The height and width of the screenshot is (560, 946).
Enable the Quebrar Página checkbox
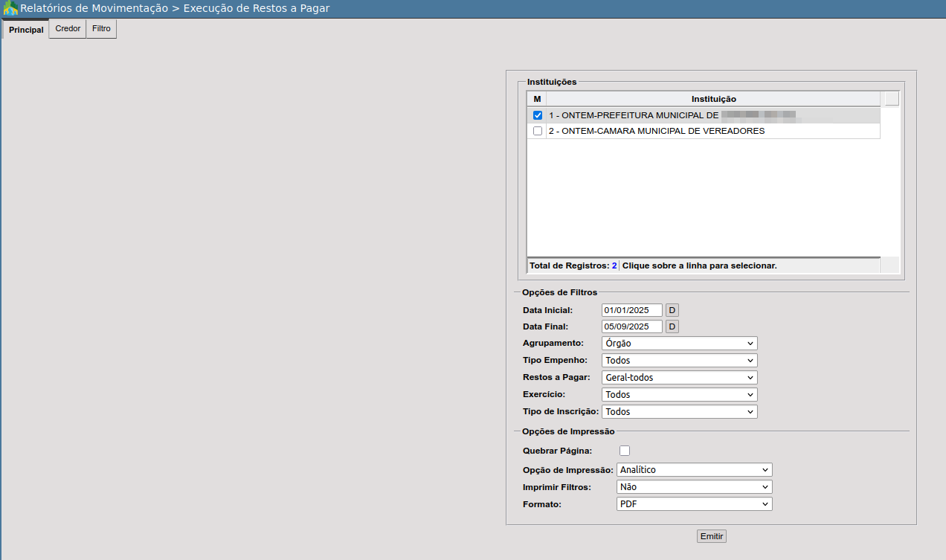pos(625,451)
